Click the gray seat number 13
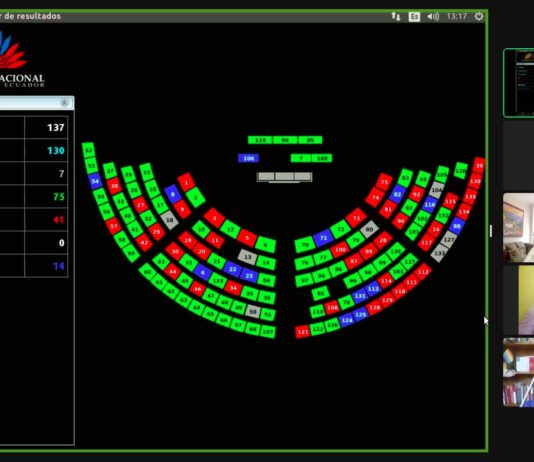Screen dimensions: 534x462 248,257
